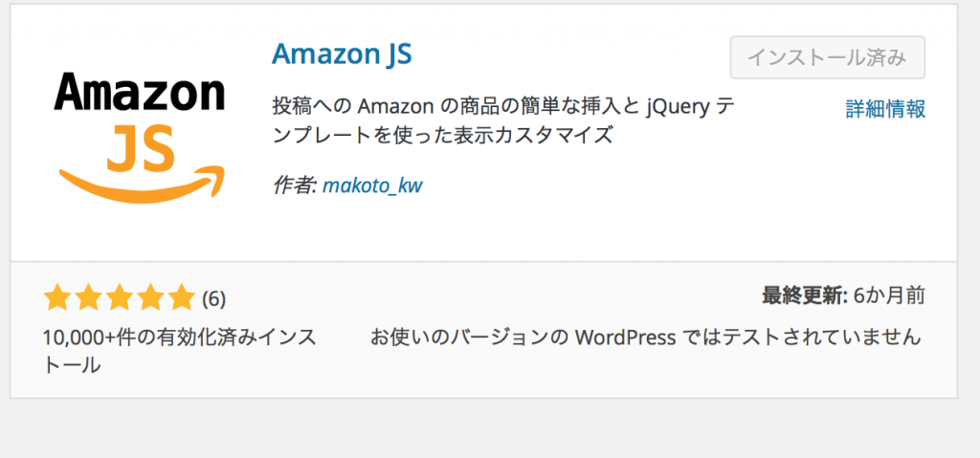Image resolution: width=980 pixels, height=458 pixels.
Task: Click the fourth star rating icon
Action: (x=150, y=299)
